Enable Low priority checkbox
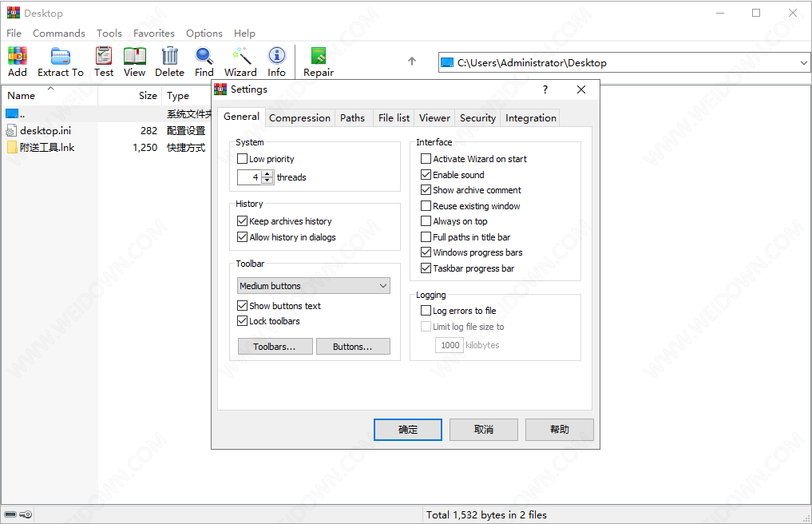The width and height of the screenshot is (812, 524). [x=242, y=159]
